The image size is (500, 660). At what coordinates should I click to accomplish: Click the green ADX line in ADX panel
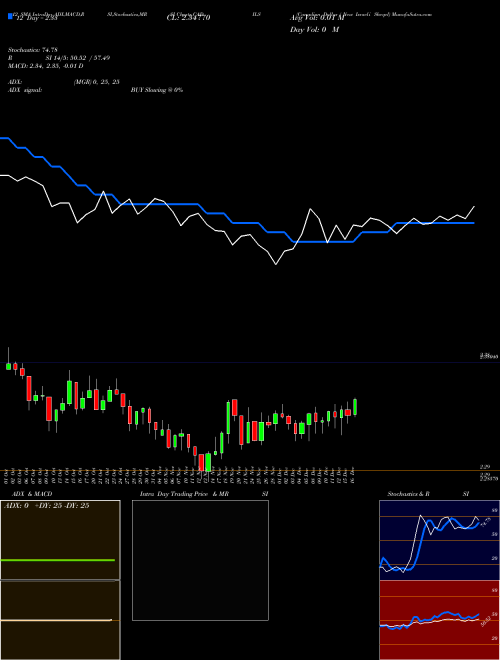(x=58, y=560)
